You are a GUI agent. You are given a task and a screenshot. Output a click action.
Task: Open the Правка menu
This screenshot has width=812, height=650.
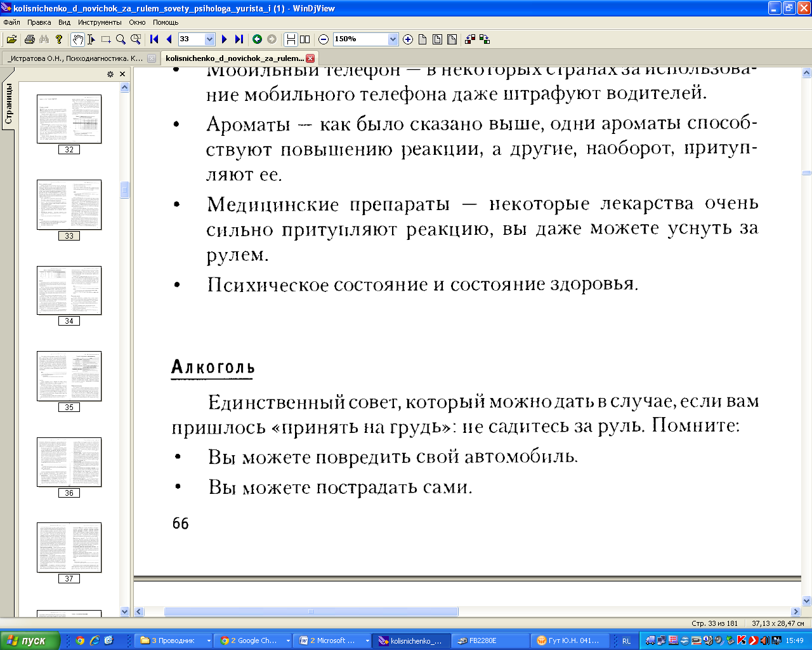coord(39,22)
